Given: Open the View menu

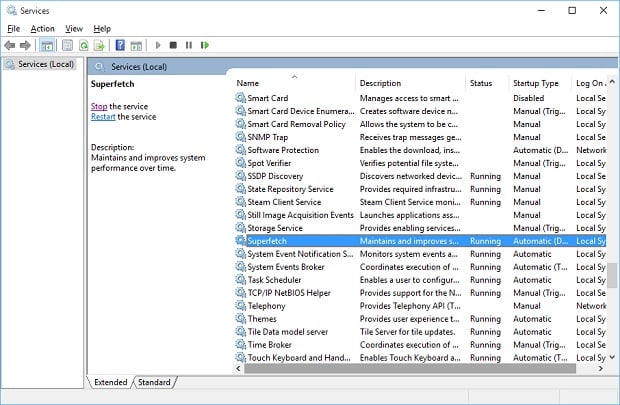Looking at the screenshot, I should (74, 28).
